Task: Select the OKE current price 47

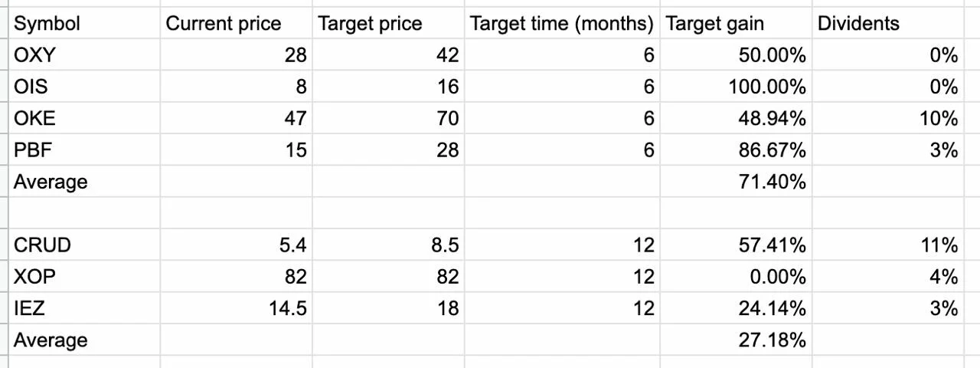Action: click(x=236, y=118)
